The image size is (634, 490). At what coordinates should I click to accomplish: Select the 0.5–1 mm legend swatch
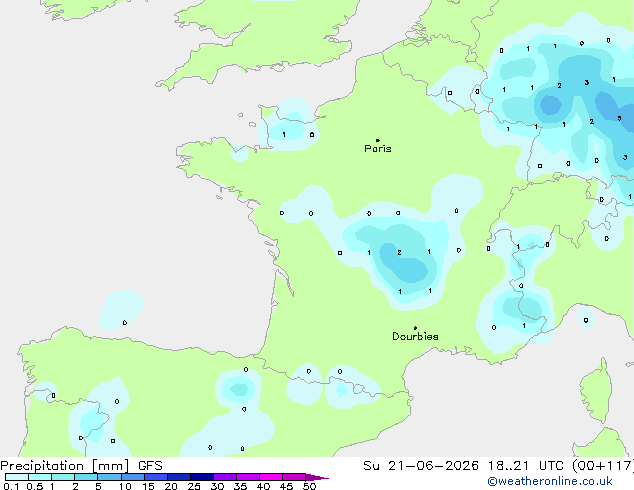click(40, 477)
